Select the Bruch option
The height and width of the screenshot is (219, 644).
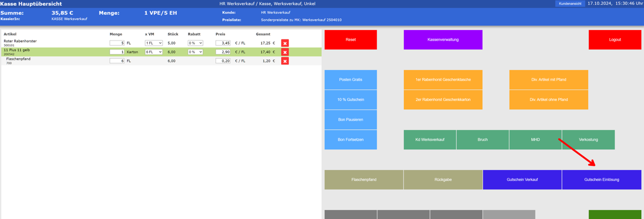click(483, 140)
